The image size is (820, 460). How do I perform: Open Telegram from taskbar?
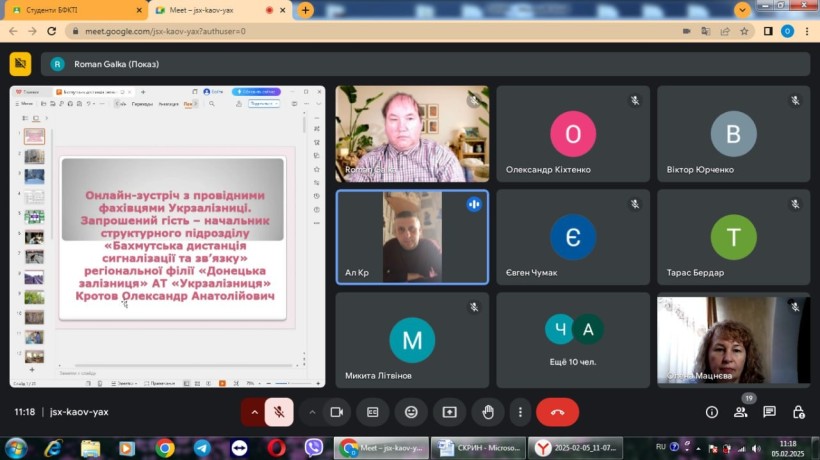(202, 448)
